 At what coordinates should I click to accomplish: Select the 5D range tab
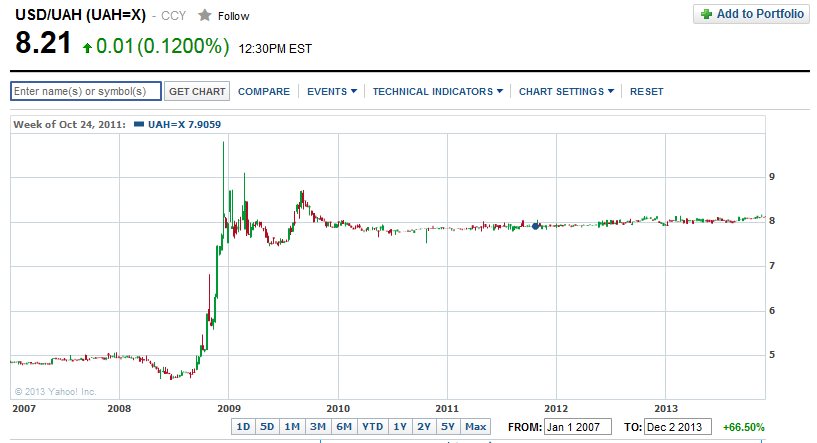point(267,426)
